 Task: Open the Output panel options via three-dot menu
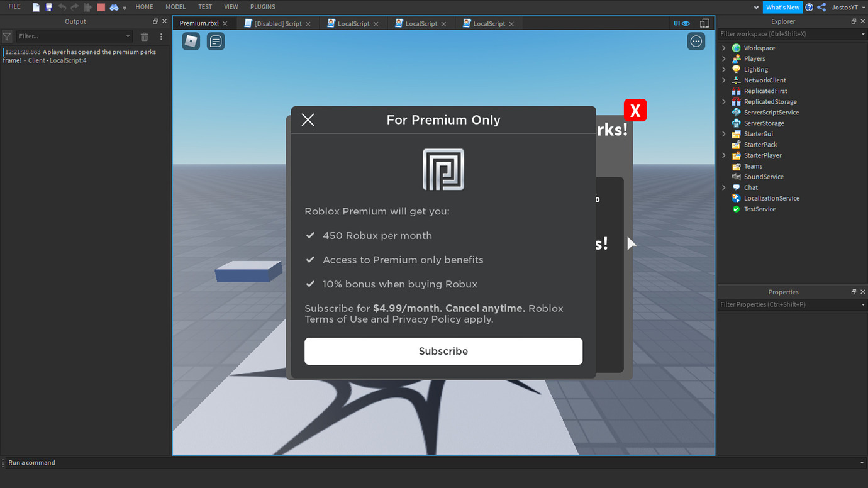coord(161,36)
